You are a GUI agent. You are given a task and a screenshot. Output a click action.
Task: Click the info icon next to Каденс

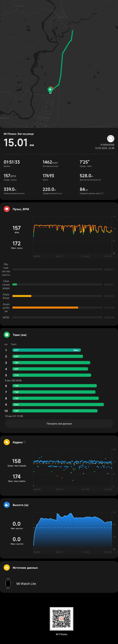(24, 442)
